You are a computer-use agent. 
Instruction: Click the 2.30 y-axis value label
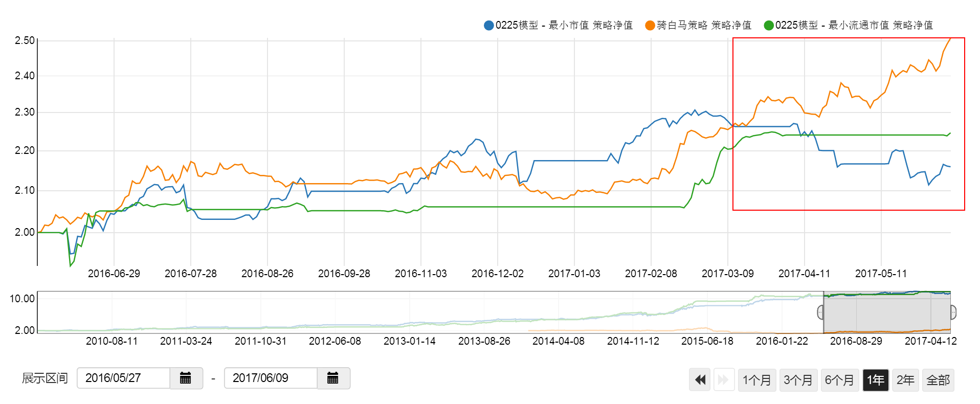(25, 112)
